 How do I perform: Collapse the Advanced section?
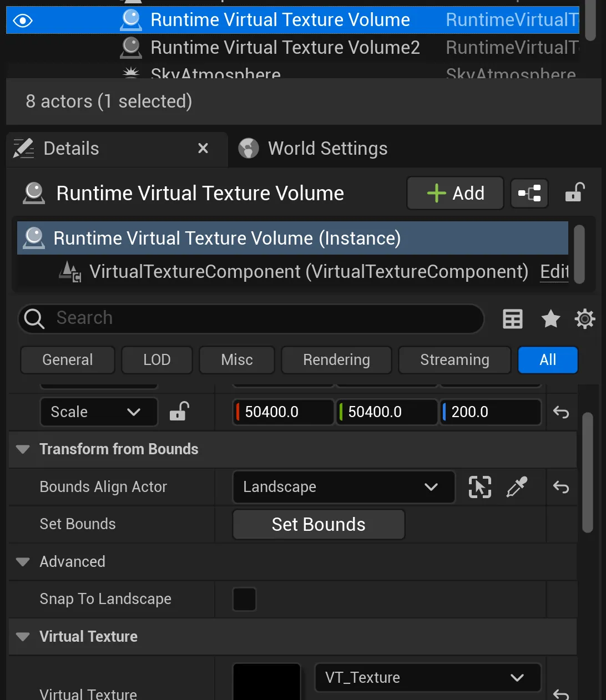pyautogui.click(x=23, y=562)
